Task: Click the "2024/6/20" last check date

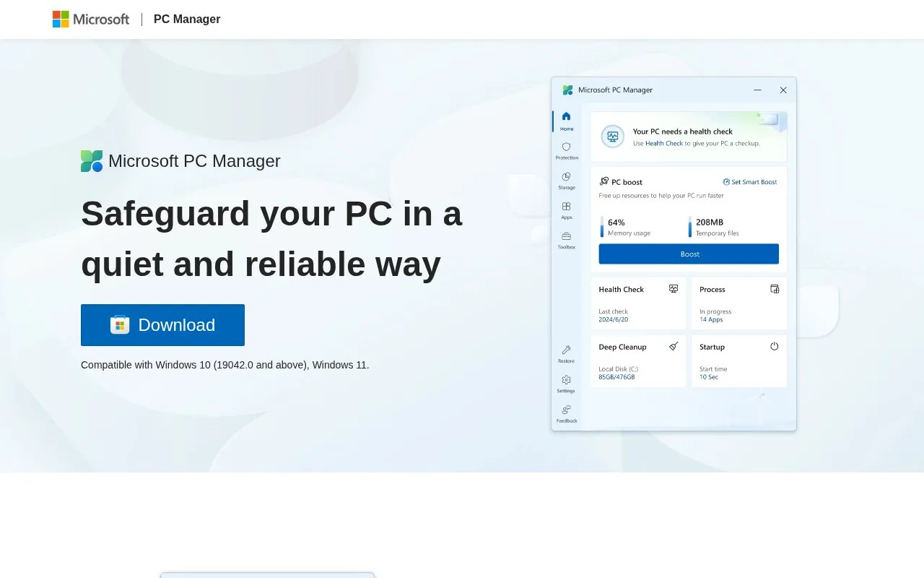Action: click(613, 319)
